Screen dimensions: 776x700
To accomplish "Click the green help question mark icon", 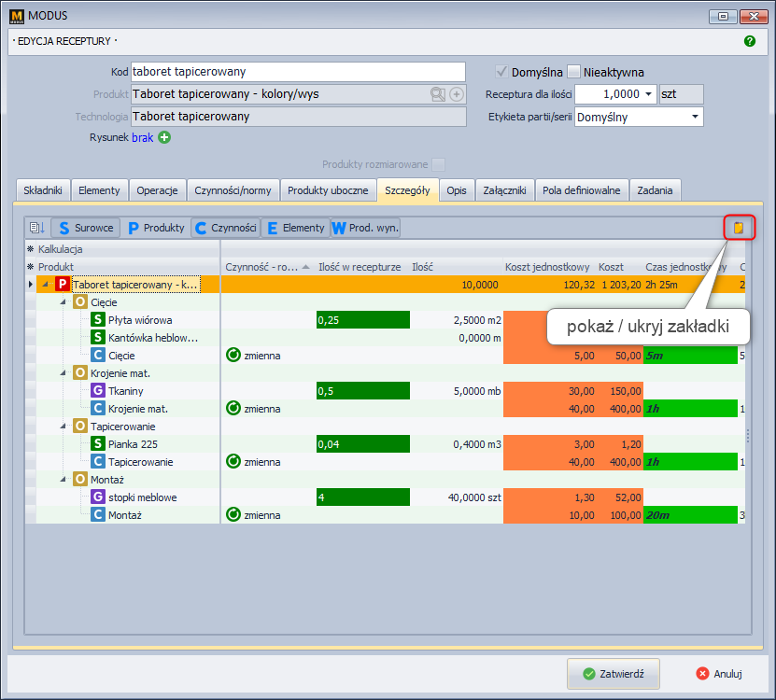I will point(749,41).
